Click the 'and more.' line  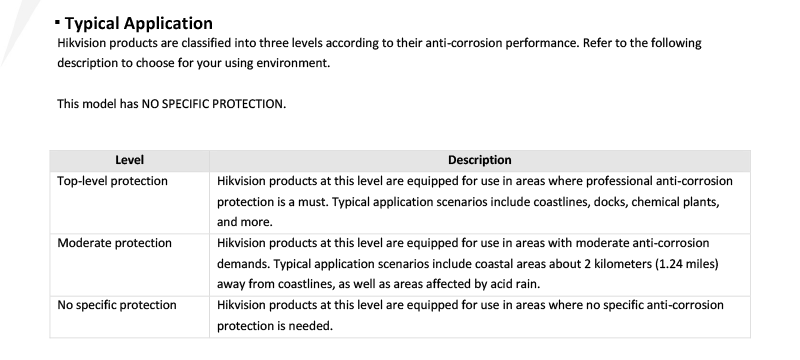[245, 222]
